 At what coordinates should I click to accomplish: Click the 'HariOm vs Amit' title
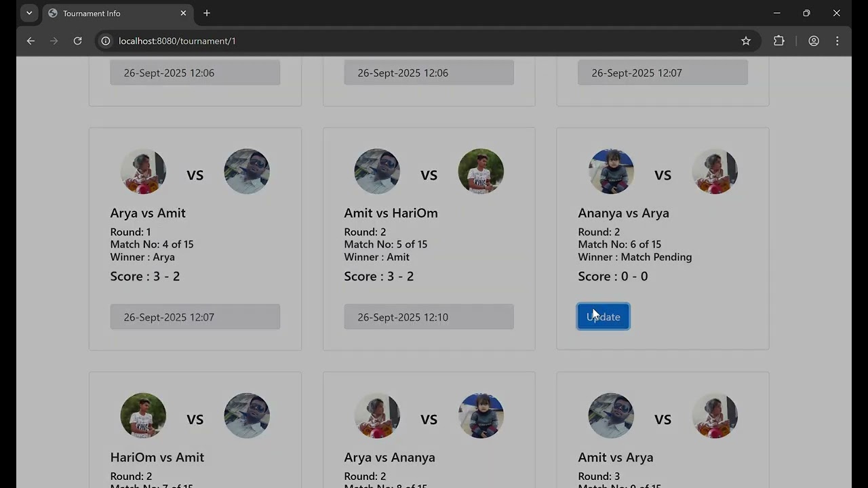tap(157, 457)
